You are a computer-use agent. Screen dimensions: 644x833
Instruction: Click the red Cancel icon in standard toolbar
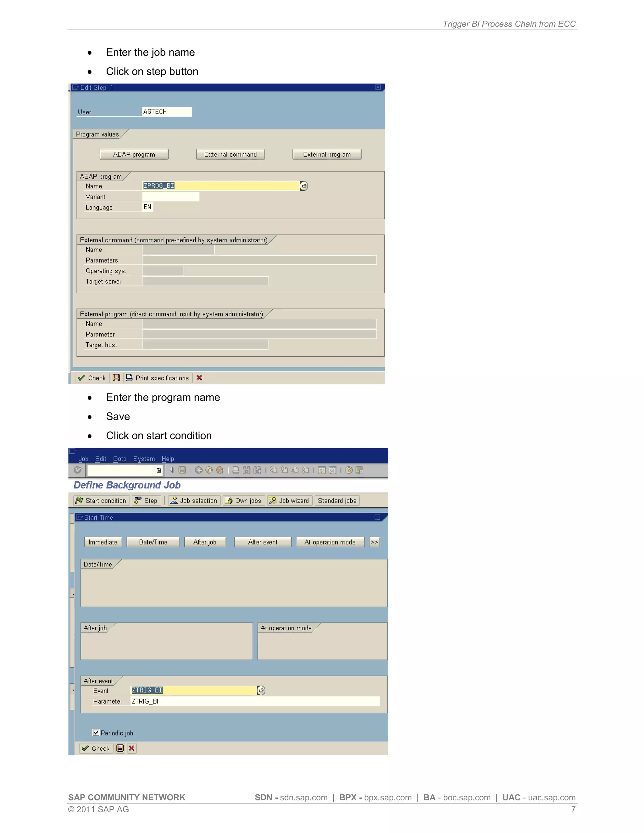pyautogui.click(x=220, y=470)
